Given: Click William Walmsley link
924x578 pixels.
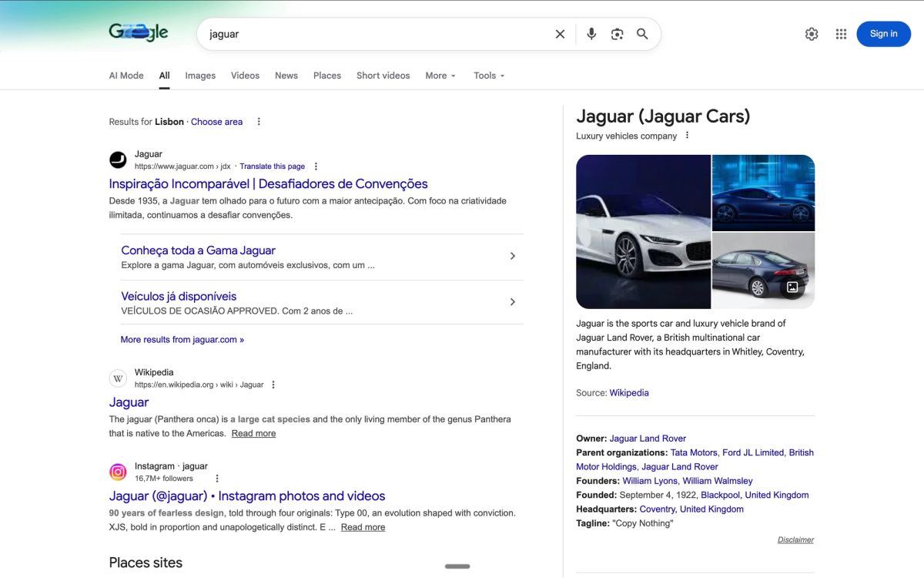Looking at the screenshot, I should pos(718,481).
